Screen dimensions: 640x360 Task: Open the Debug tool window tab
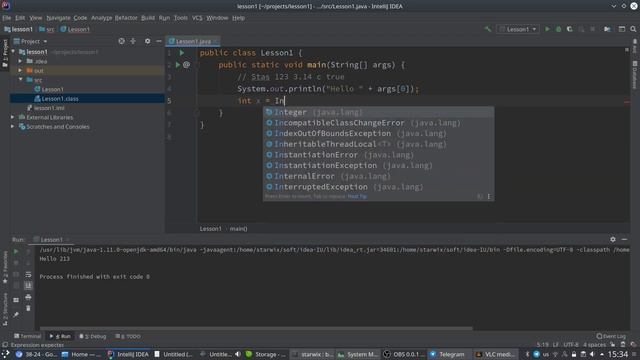click(x=93, y=336)
